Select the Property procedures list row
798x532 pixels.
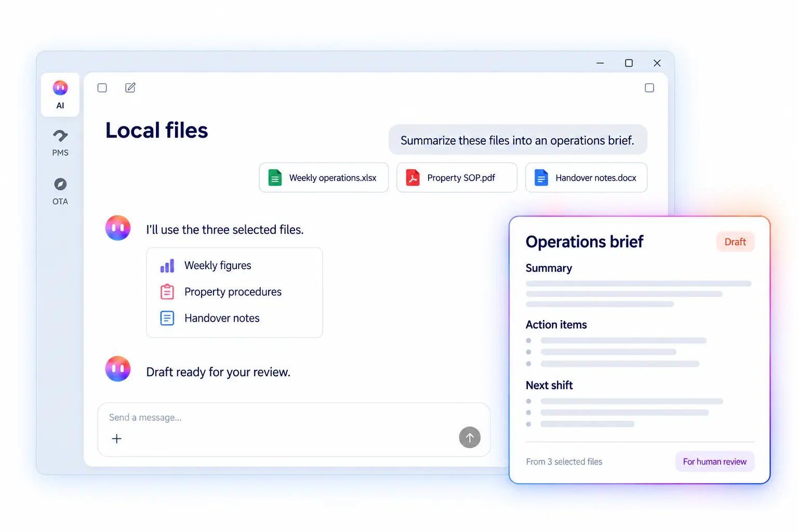tap(234, 292)
